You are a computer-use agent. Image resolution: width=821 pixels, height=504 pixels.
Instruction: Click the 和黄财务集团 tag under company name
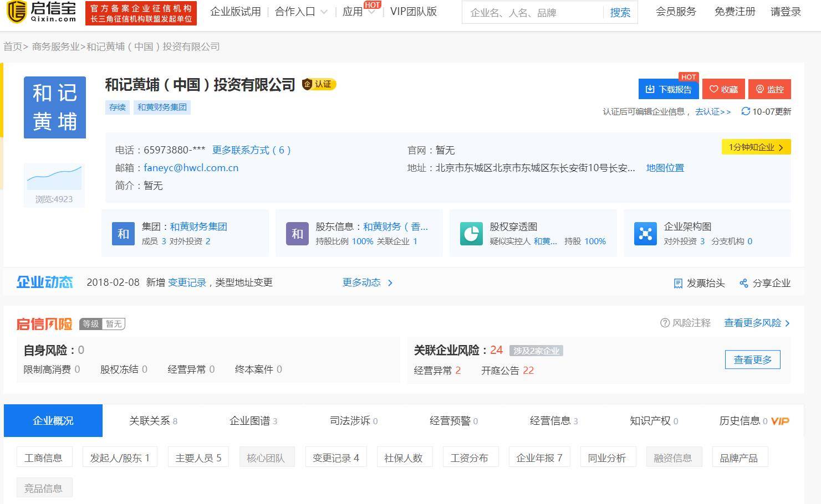[162, 107]
